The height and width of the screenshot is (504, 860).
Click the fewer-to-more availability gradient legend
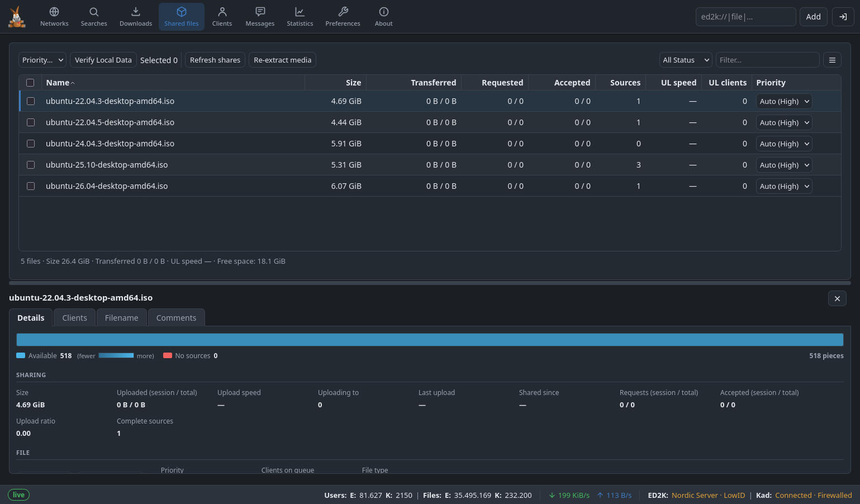click(x=116, y=355)
